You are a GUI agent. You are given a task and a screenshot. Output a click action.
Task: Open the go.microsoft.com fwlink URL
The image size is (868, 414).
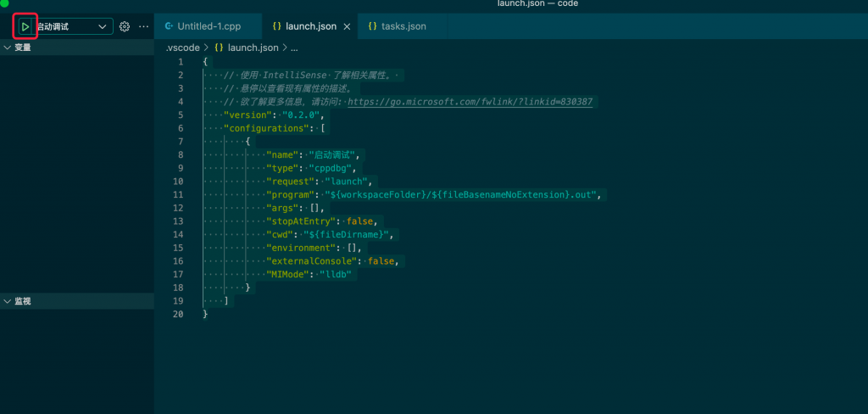point(470,102)
